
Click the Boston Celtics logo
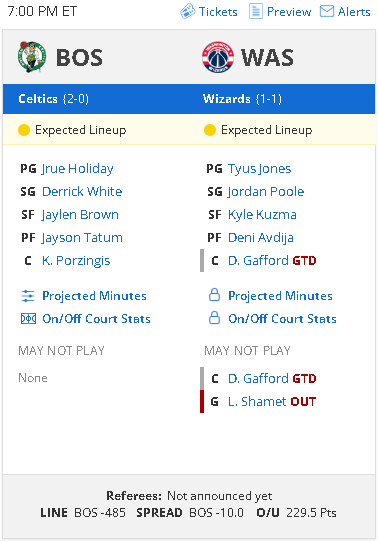32,57
